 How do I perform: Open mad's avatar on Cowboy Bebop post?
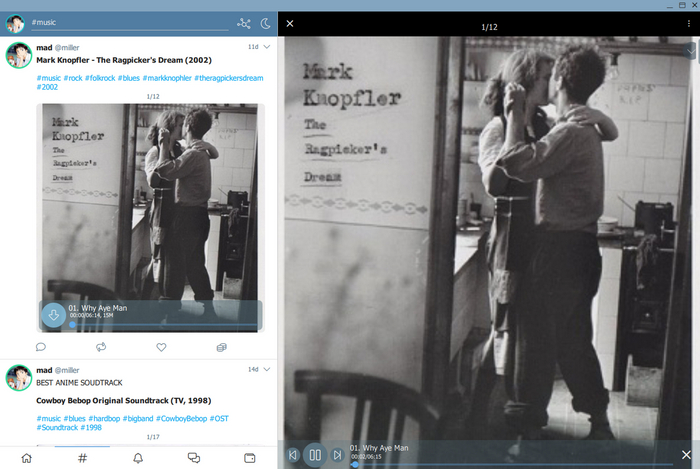coord(19,378)
